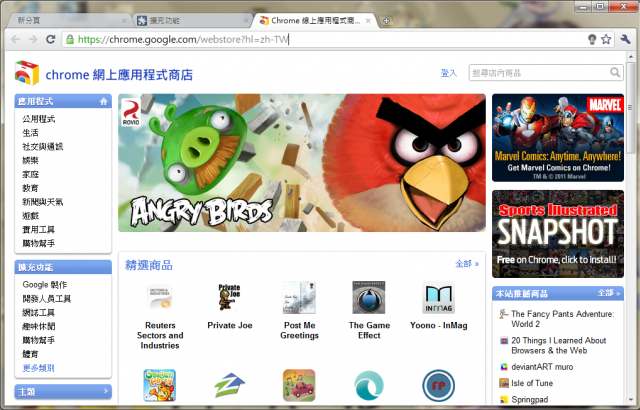Open Reuters Sectors and Industries app icon
The height and width of the screenshot is (410, 640).
click(160, 297)
